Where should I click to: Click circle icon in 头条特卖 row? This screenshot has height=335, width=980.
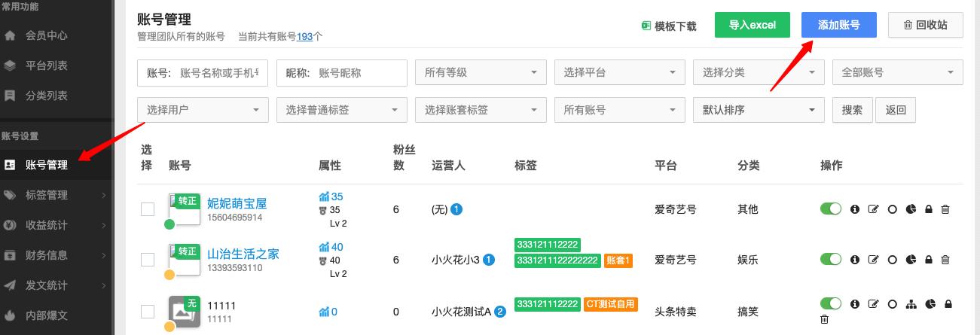point(893,304)
